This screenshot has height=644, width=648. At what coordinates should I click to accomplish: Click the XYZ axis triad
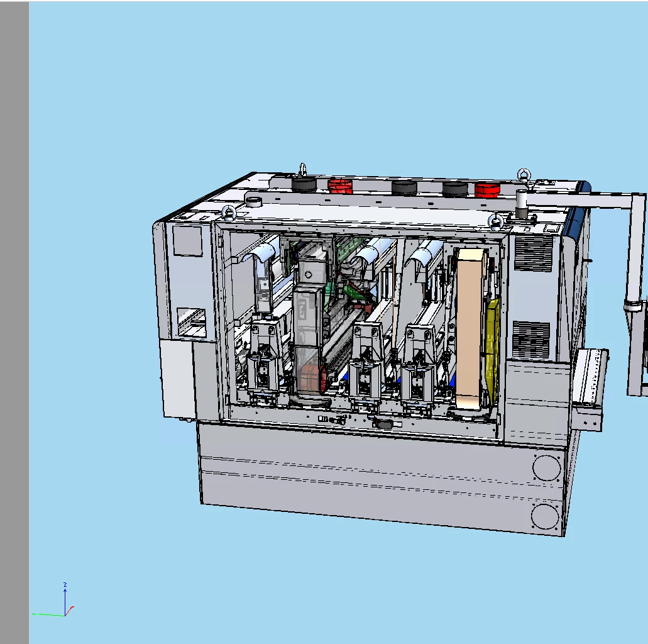pyautogui.click(x=53, y=600)
